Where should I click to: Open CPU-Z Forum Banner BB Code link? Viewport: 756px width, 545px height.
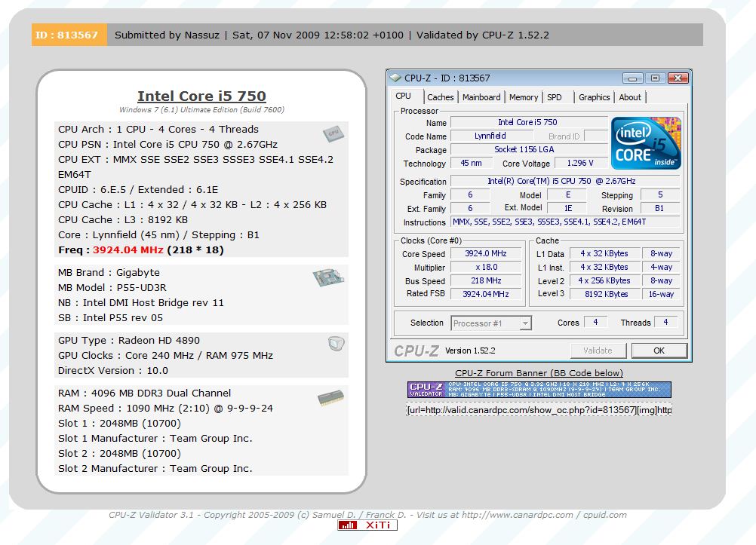539,373
